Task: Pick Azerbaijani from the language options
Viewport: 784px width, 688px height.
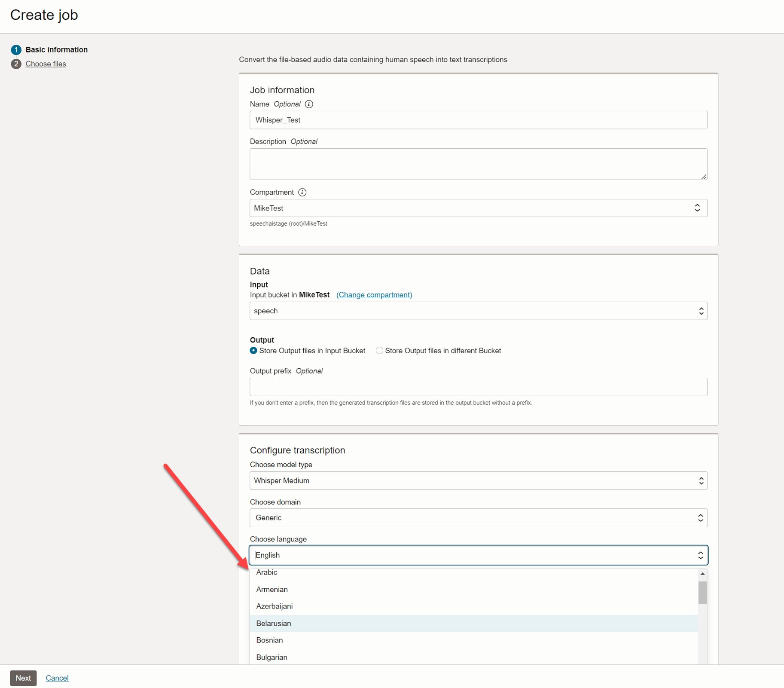Action: [275, 606]
